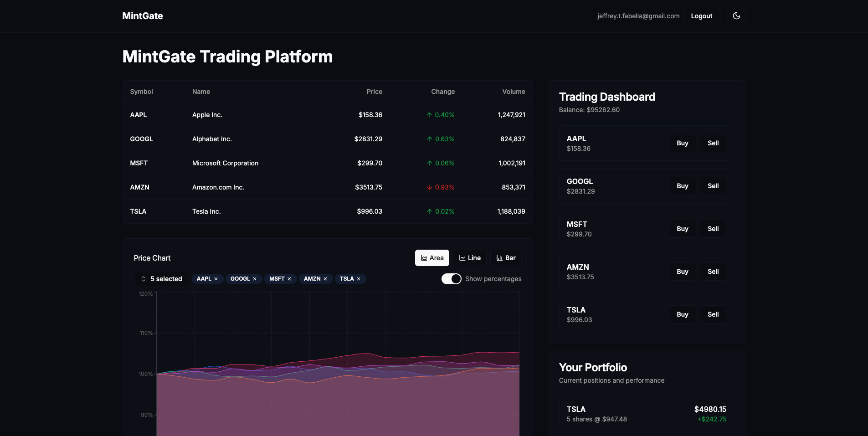
Task: Select the Area chart type
Action: [432, 258]
